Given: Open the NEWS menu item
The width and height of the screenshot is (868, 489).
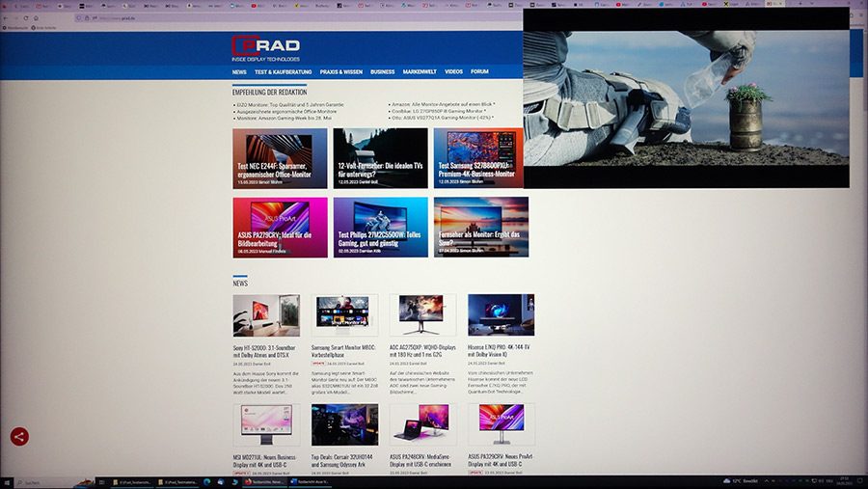Looking at the screenshot, I should point(239,72).
